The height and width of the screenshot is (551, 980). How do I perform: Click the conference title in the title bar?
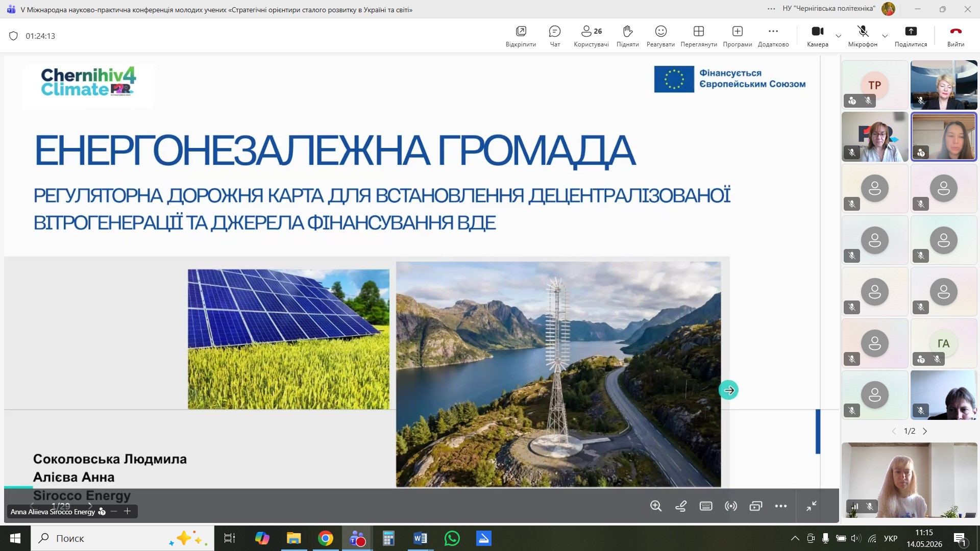216,9
